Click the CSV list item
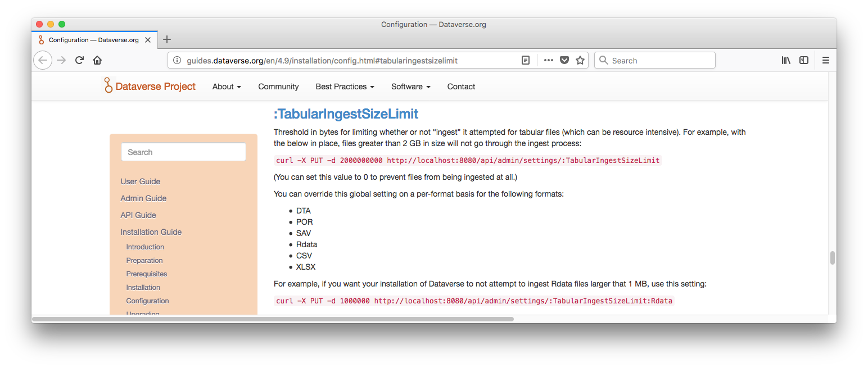 [x=304, y=256]
